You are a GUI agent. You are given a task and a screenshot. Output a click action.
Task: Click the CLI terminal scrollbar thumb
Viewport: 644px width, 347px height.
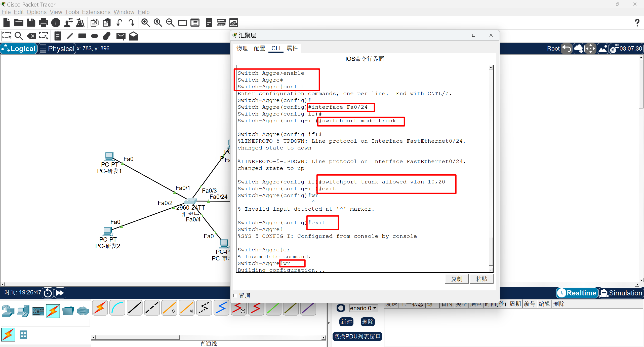coord(491,251)
